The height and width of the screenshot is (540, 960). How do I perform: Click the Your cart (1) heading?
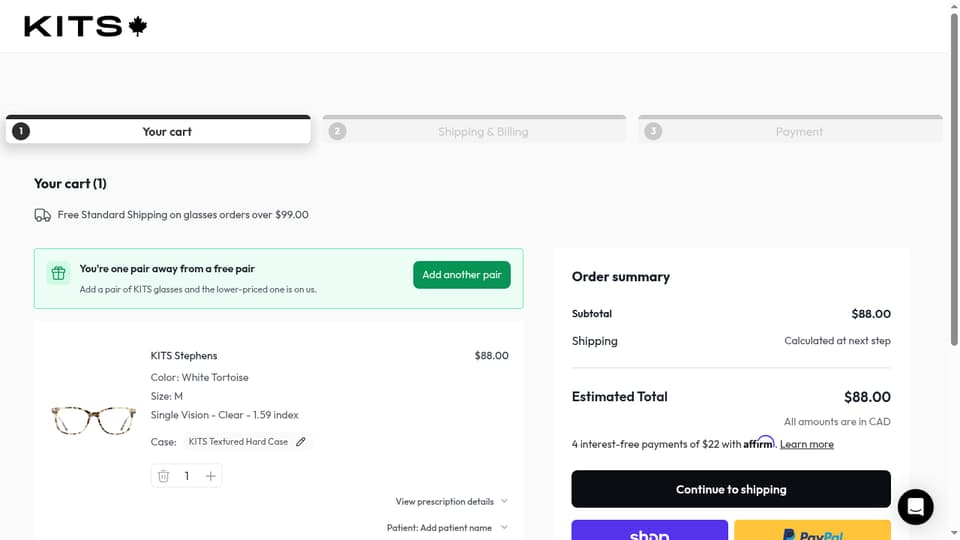[70, 184]
